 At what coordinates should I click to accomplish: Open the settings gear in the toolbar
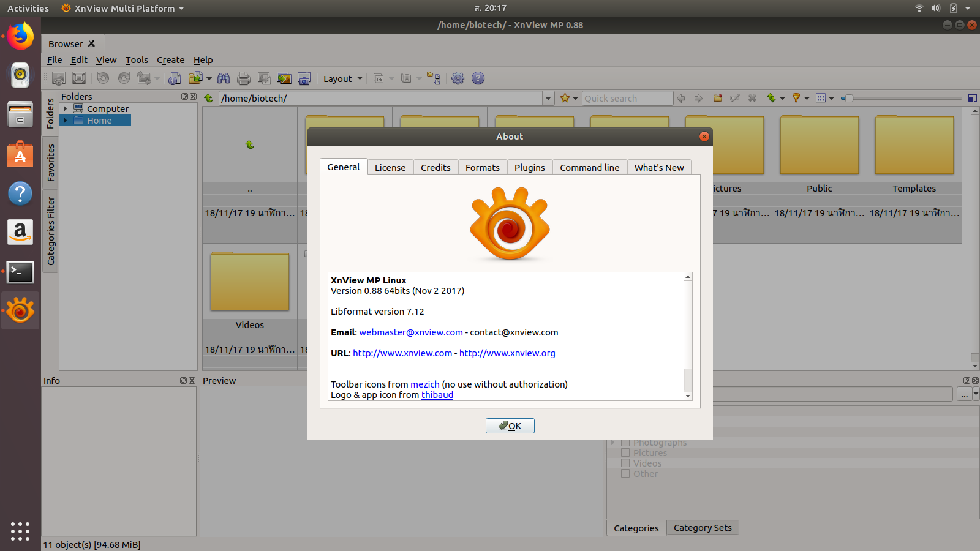(458, 78)
